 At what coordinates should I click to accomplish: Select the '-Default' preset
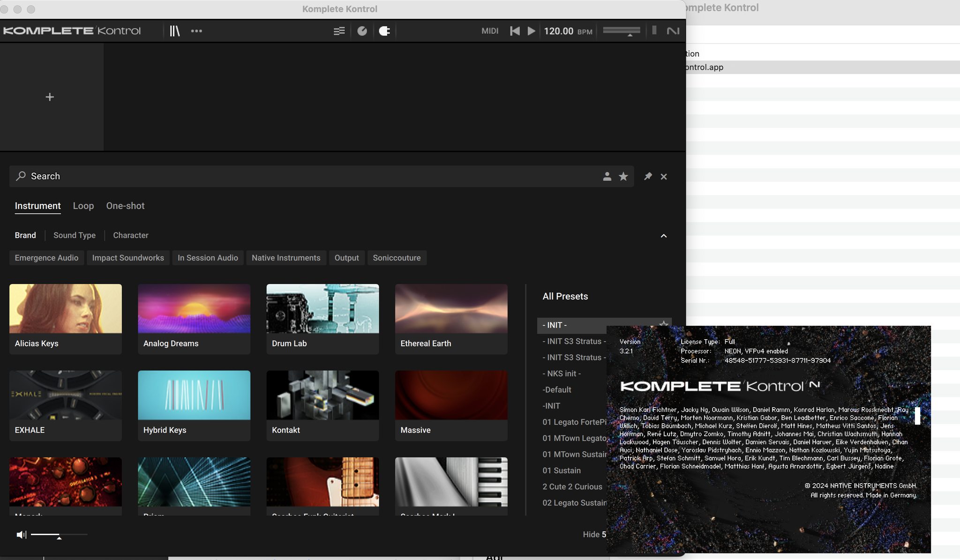(x=557, y=390)
